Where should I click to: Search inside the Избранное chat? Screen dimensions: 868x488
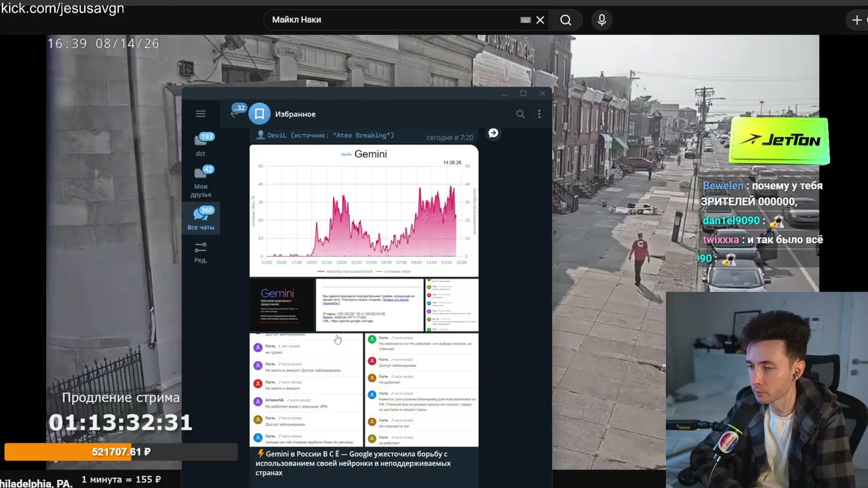tap(520, 114)
